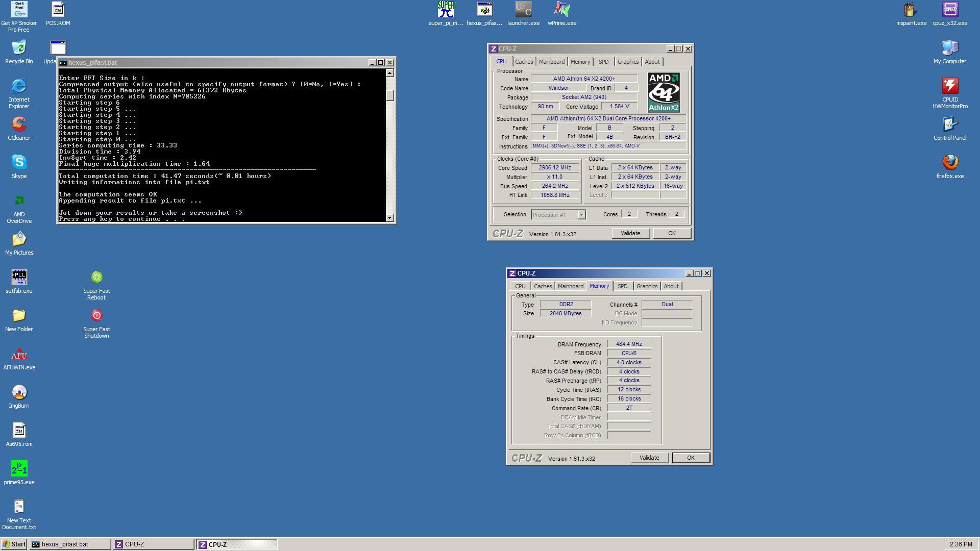Select setfsb.exe desktop icon
Image resolution: width=980 pixels, height=551 pixels.
[19, 282]
